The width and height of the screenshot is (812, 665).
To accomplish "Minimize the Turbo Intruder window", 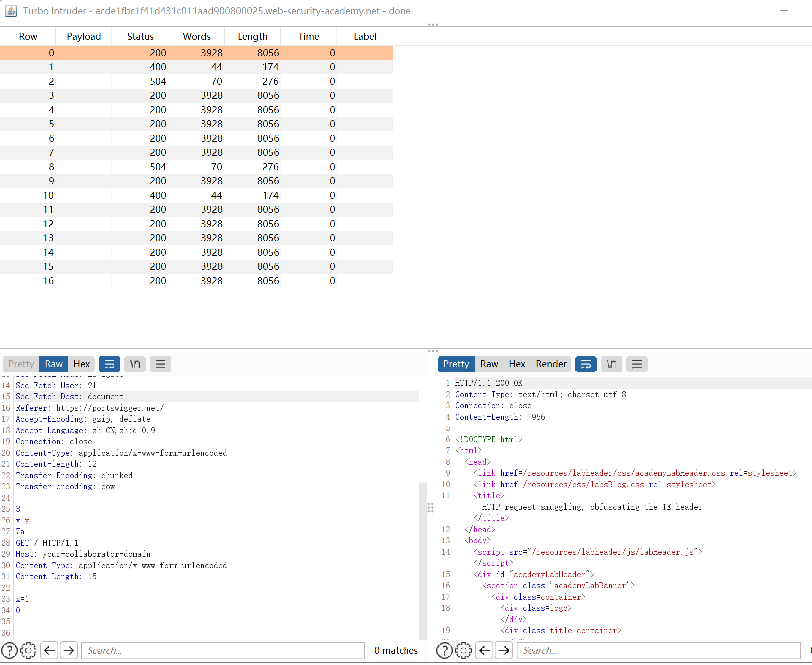I will pos(784,10).
